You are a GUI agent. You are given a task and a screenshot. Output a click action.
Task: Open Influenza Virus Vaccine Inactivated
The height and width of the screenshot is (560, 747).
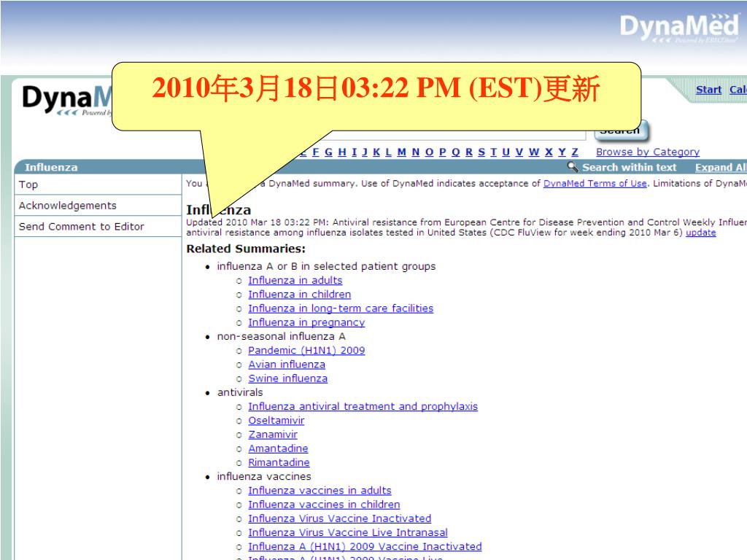click(x=339, y=518)
